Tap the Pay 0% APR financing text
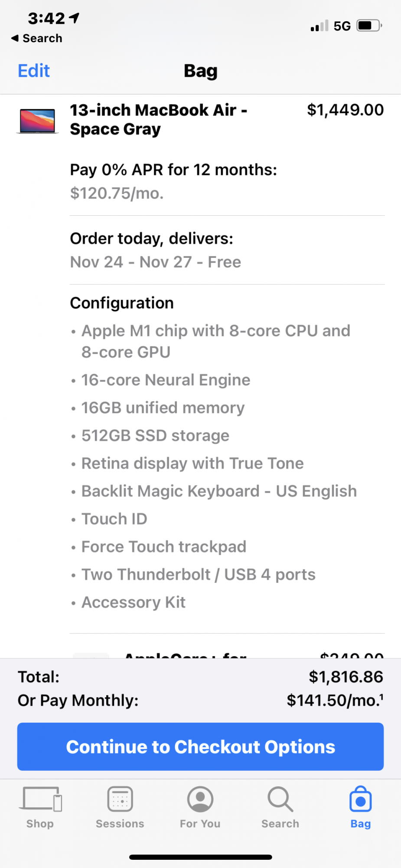This screenshot has height=868, width=401. tap(173, 170)
